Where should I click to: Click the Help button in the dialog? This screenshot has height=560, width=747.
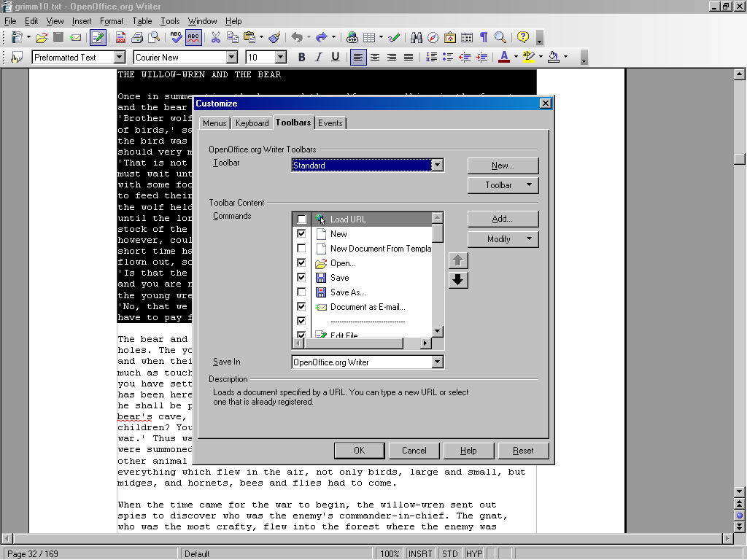(468, 451)
